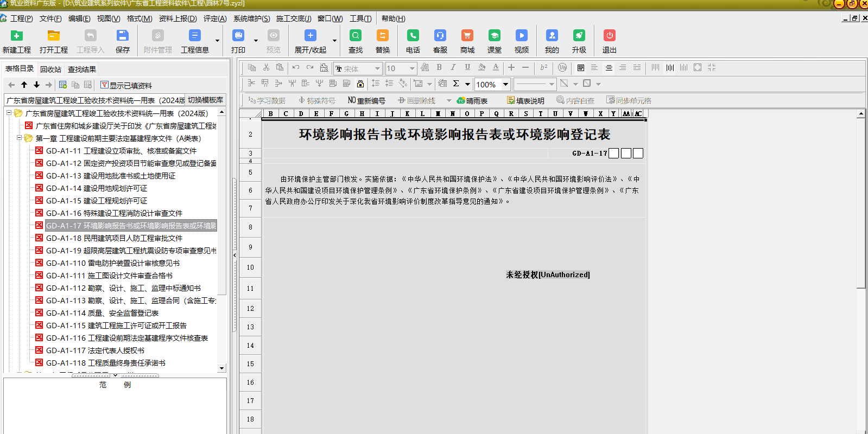Click the add-table icon in directory toolbar
The height and width of the screenshot is (434, 868).
coord(63,85)
